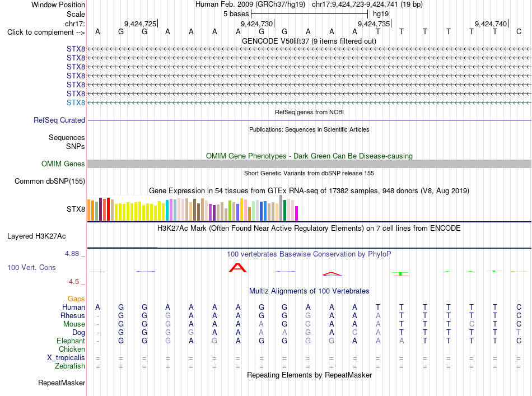Image resolution: width=532 pixels, height=396 pixels.
Task: Click the gray OMIM Genes bar
Action: (x=309, y=164)
